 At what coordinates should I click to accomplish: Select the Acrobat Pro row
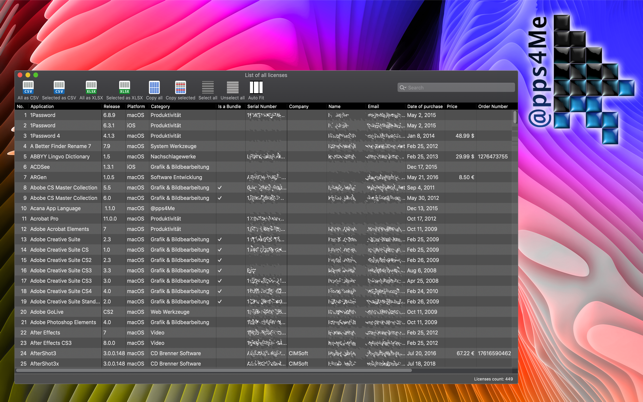264,219
